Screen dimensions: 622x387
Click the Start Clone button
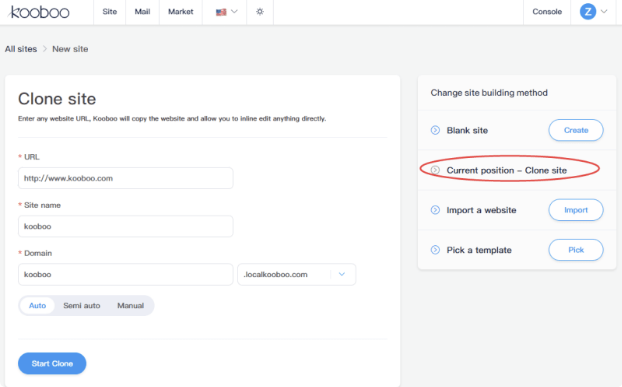pyautogui.click(x=52, y=364)
